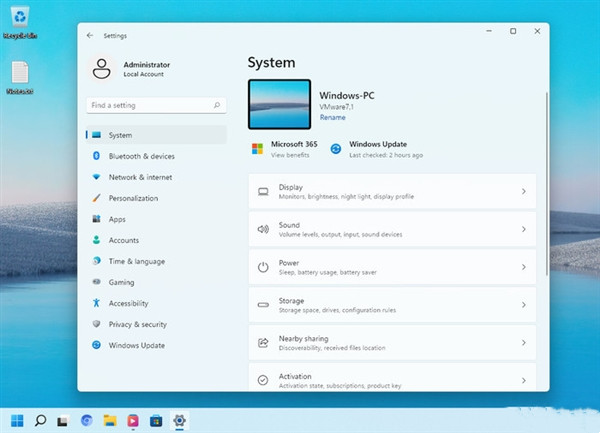Expand Display settings chevron

(x=523, y=191)
